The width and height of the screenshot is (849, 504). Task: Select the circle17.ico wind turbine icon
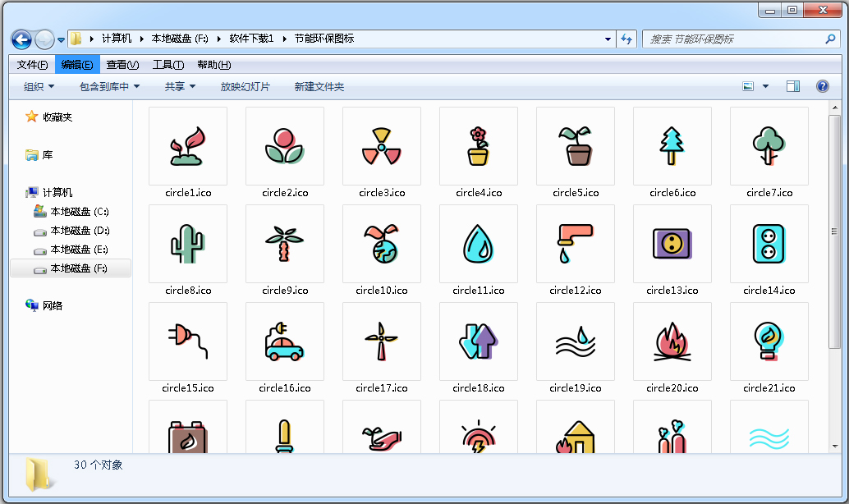pyautogui.click(x=381, y=341)
